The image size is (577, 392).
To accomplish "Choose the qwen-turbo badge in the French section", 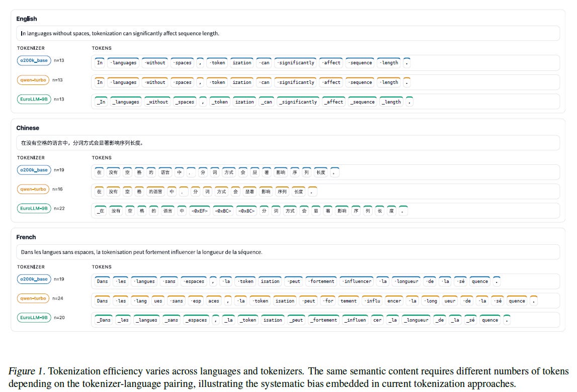I will (33, 298).
